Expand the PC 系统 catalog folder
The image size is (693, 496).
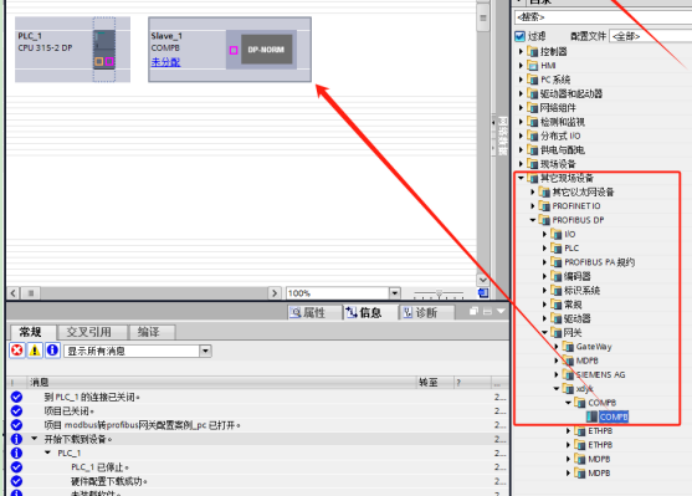coord(521,80)
